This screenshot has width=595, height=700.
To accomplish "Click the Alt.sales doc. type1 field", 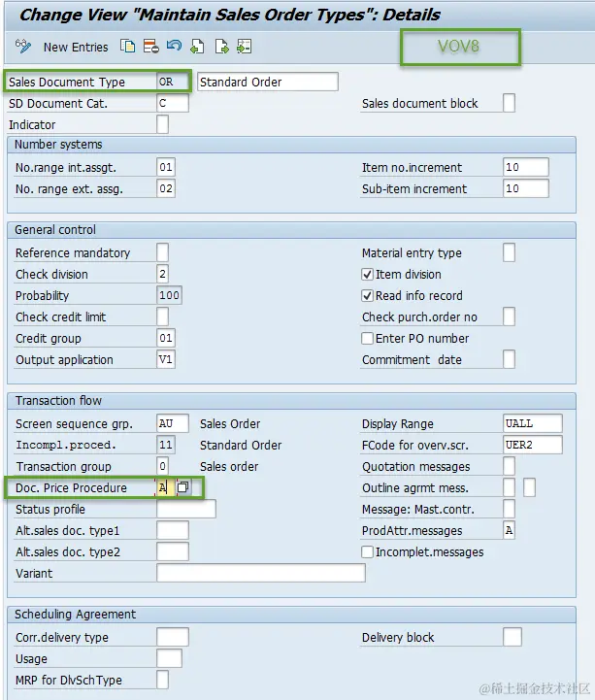I will 173,531.
